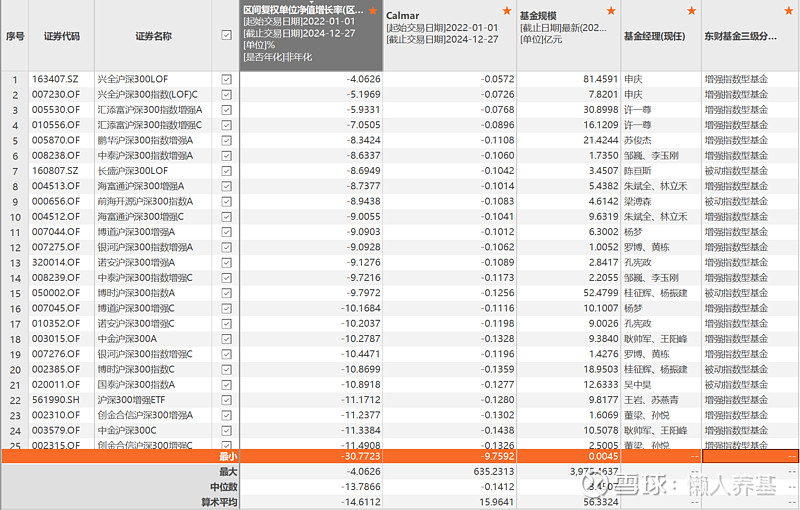Select fund name 银河沪深300指数增强C
The image size is (800, 510).
145,354
